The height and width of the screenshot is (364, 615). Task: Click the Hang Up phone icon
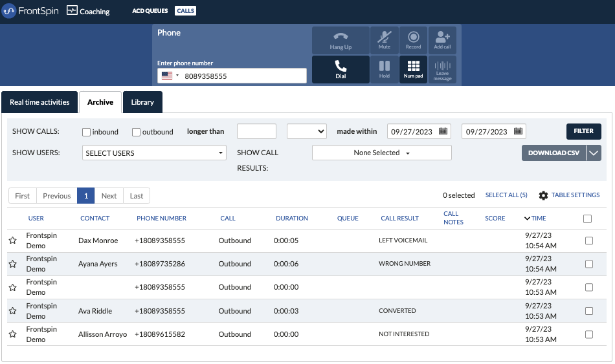(x=341, y=37)
